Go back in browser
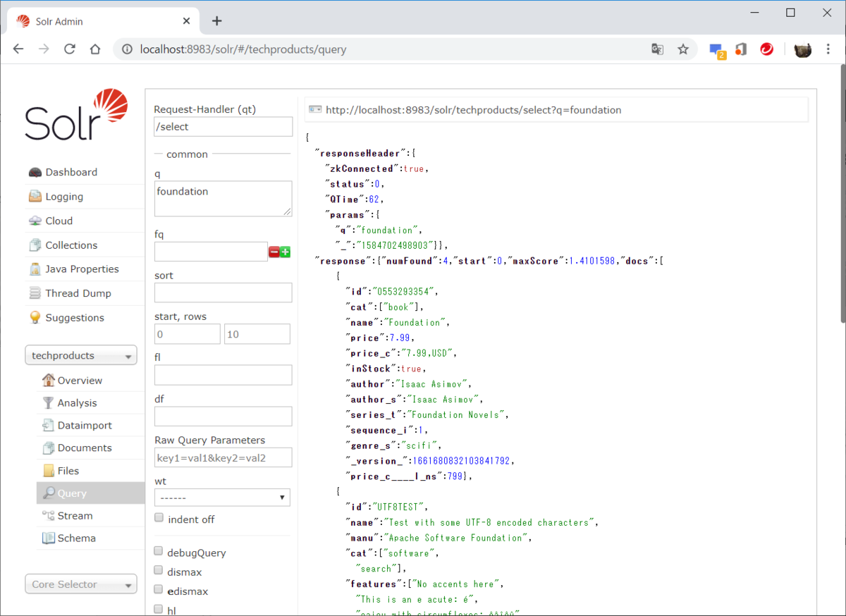Viewport: 846px width, 616px height. tap(18, 49)
